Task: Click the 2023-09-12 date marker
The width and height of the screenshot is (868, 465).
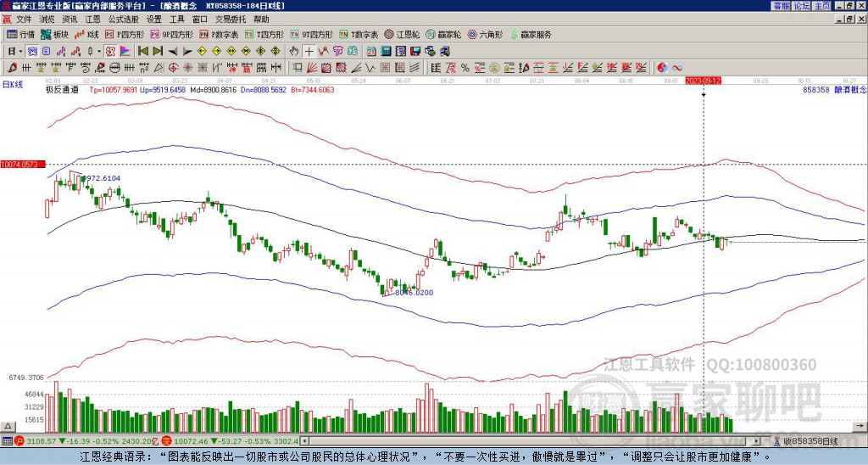Action: [x=703, y=81]
